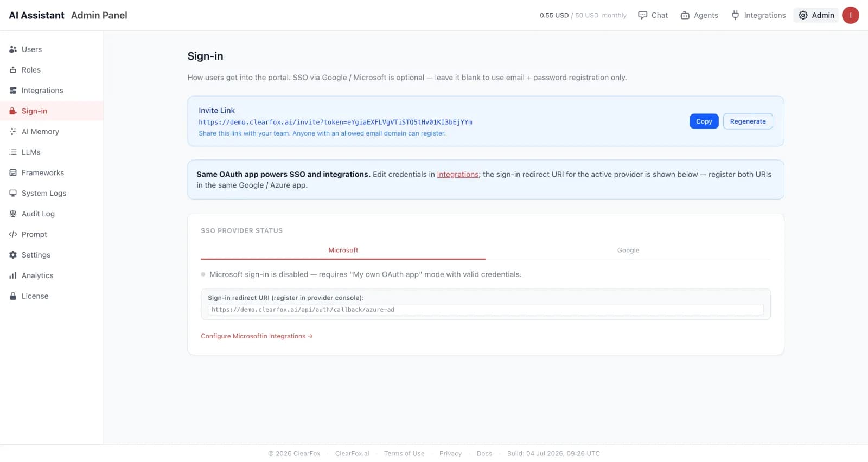This screenshot has width=868, height=462.
Task: Follow the Integrations link in OAuth notice
Action: [x=458, y=175]
